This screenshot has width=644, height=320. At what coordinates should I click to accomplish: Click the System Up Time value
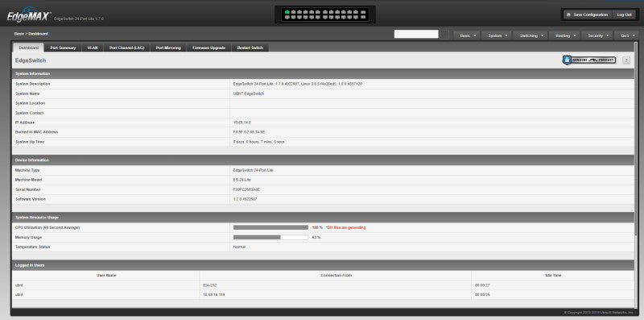[258, 142]
